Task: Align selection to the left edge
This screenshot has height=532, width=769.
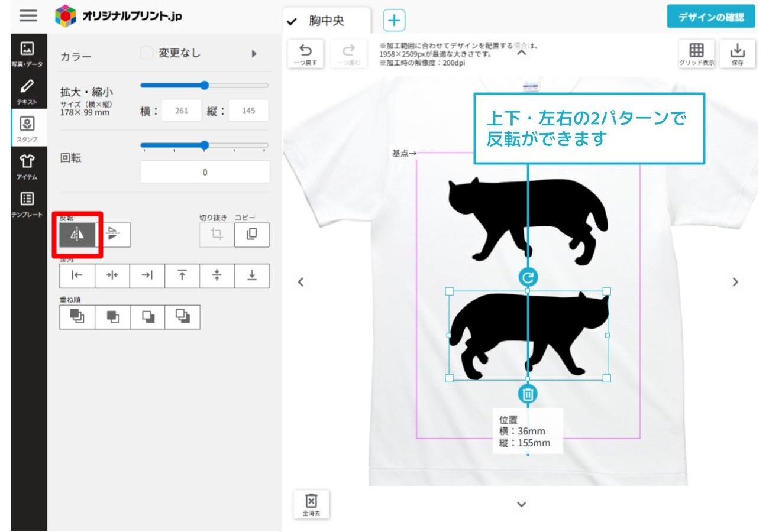Action: [x=77, y=275]
